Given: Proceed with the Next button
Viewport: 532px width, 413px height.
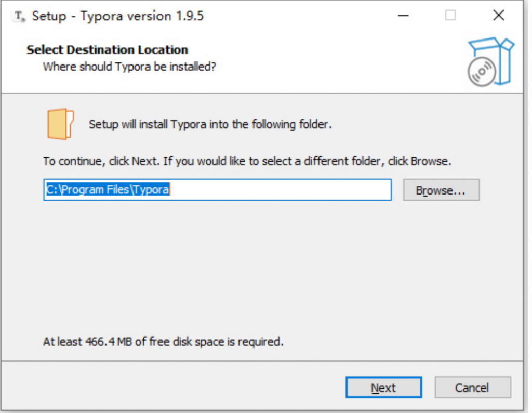Looking at the screenshot, I should pos(383,387).
